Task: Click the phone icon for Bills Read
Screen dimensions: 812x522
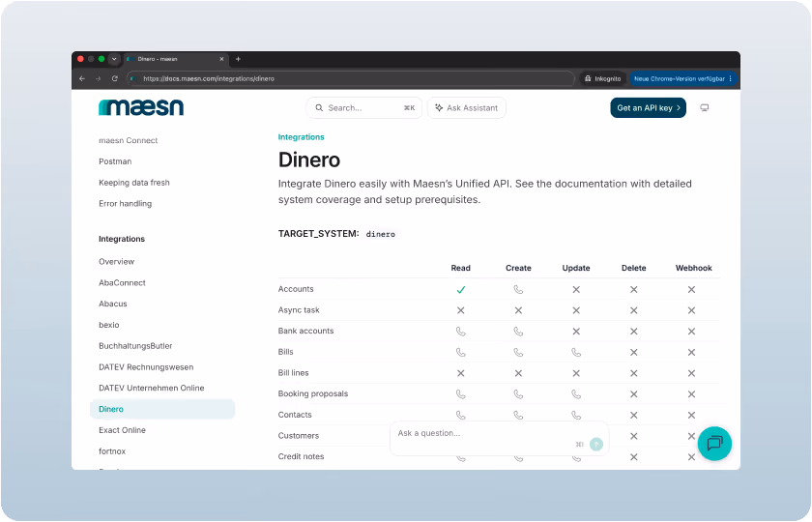Action: (461, 353)
